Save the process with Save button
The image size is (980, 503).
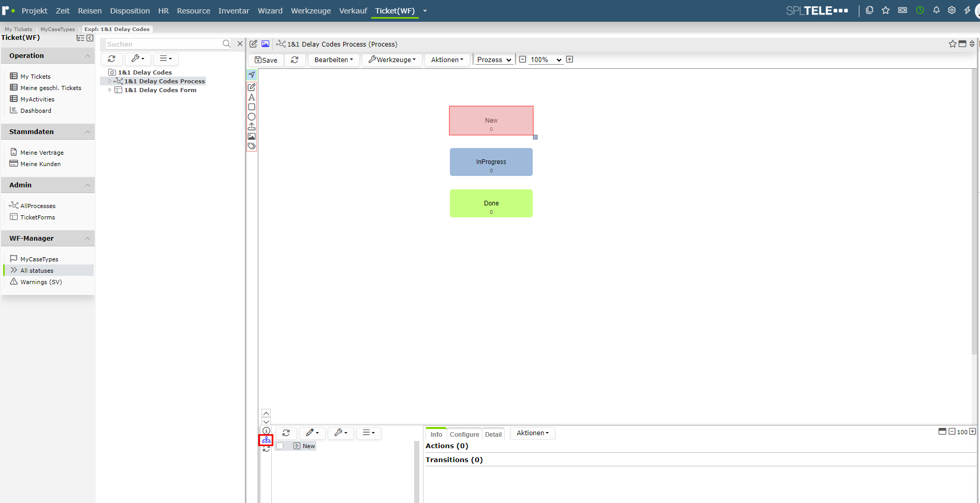click(x=266, y=60)
